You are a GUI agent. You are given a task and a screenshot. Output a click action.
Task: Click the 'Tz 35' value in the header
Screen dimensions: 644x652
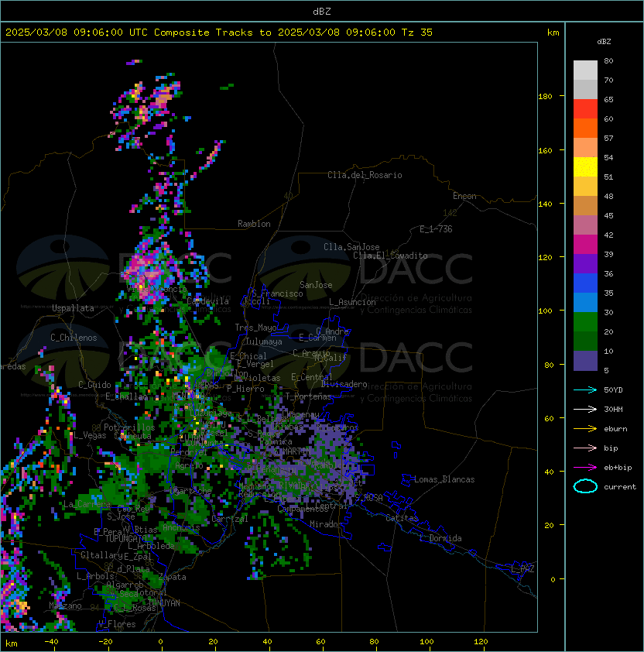(x=417, y=33)
